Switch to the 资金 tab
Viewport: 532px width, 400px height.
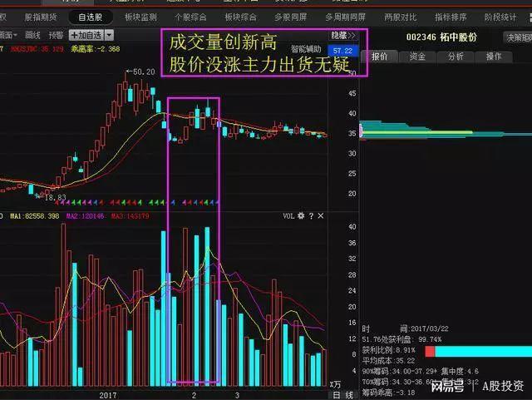(x=417, y=57)
